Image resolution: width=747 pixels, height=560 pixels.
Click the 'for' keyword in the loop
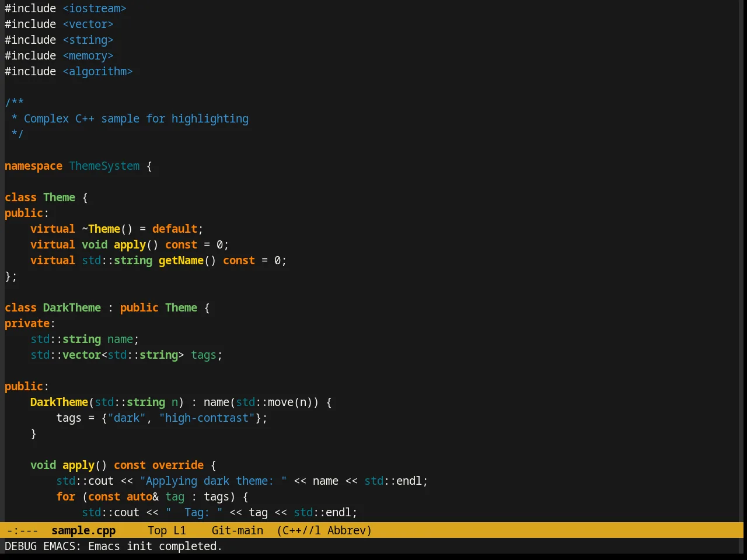click(65, 496)
